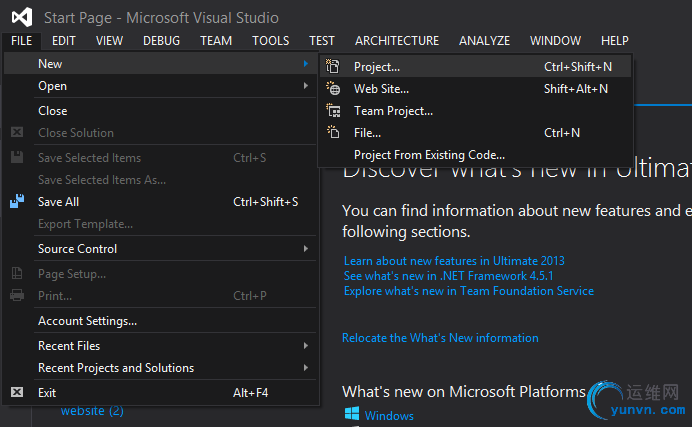Open the TOOLS menu
The width and height of the screenshot is (692, 427).
tap(271, 41)
